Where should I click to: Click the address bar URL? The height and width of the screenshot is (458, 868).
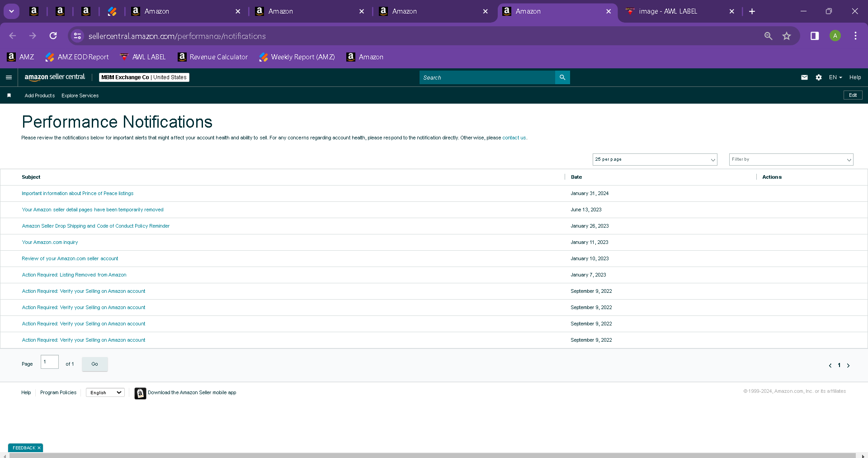pyautogui.click(x=177, y=36)
